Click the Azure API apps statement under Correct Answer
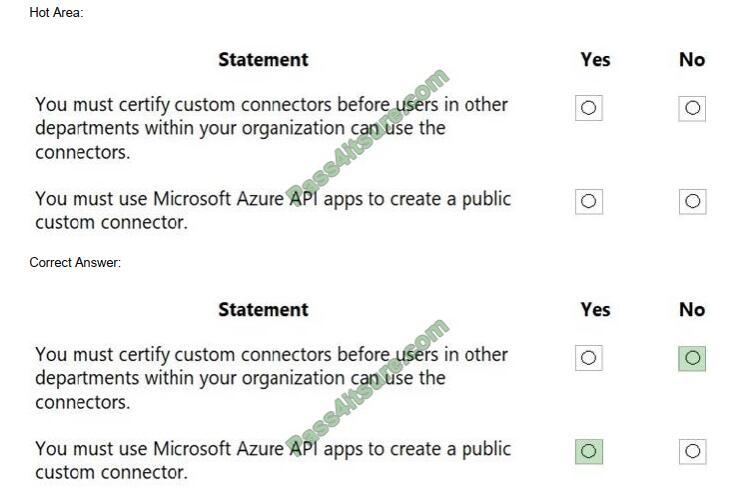The height and width of the screenshot is (501, 747). [273, 460]
